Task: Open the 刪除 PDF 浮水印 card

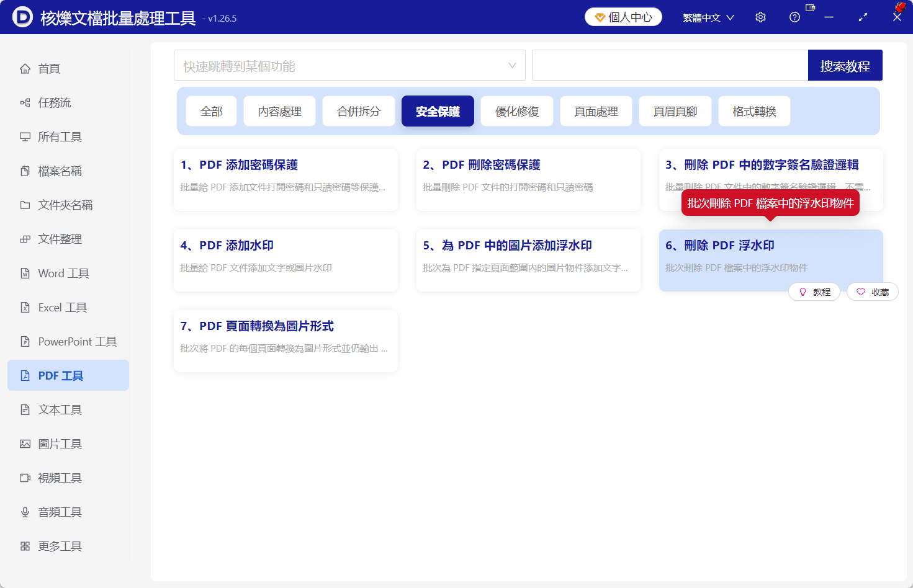Action: point(771,261)
